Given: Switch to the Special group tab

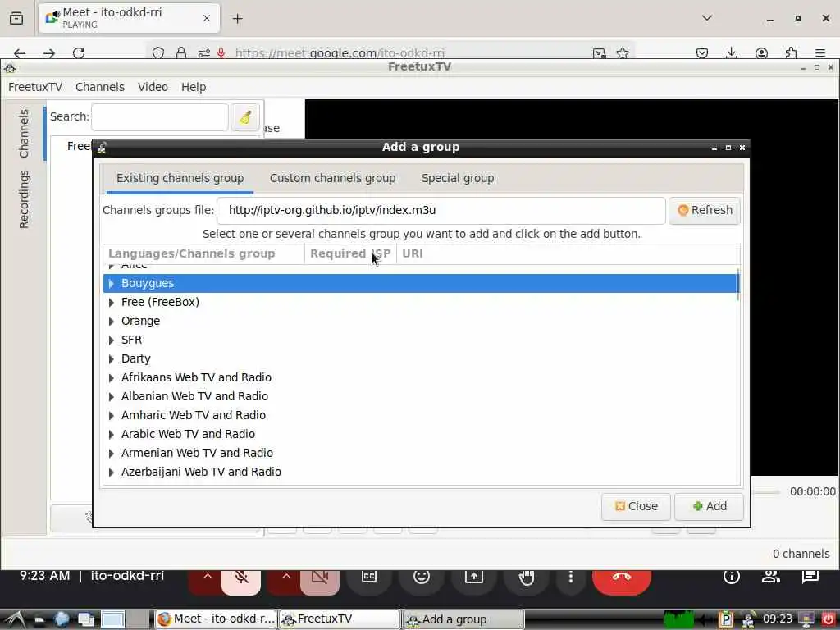Looking at the screenshot, I should click(x=458, y=178).
